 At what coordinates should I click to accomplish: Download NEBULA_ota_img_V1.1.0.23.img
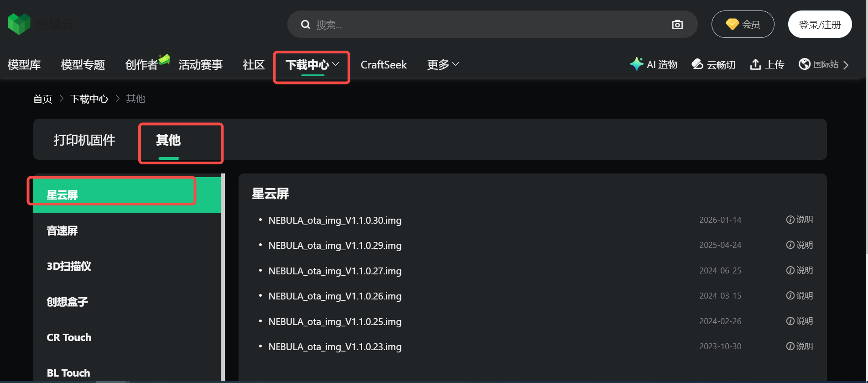335,347
